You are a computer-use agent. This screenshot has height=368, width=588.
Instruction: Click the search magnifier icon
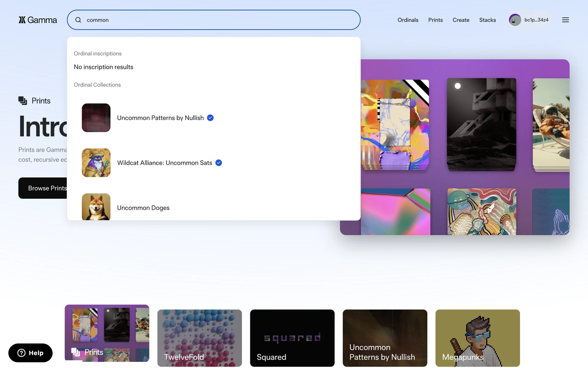pos(78,20)
